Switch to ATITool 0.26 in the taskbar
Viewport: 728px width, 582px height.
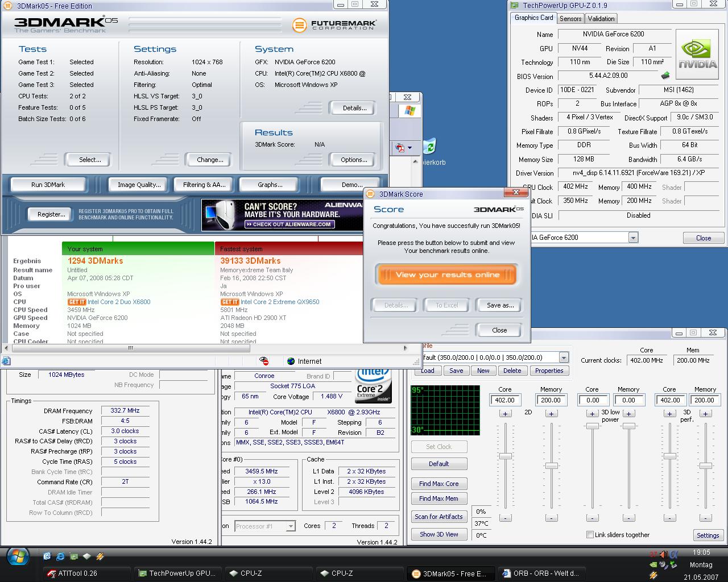87,573
